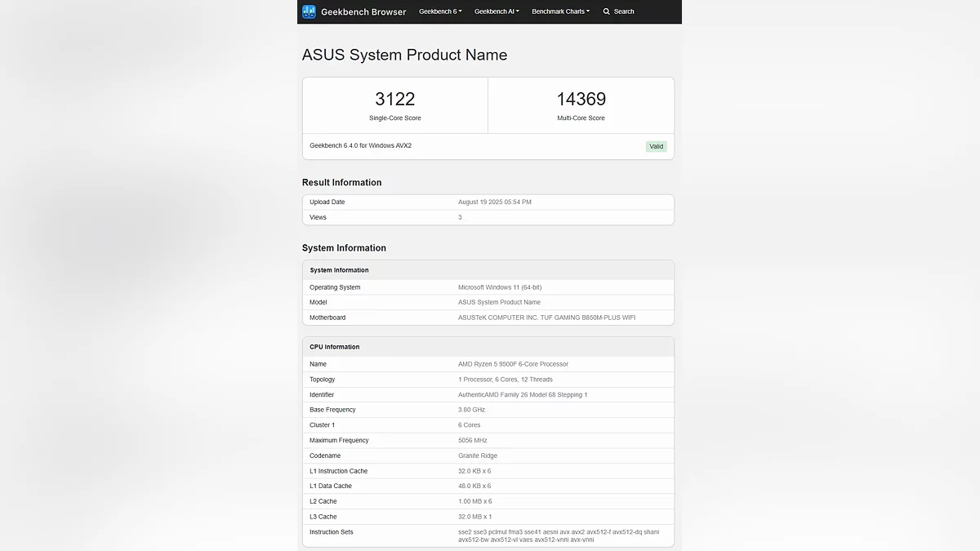Expand the Geekbench AI dropdown
Screen dimensions: 980x551
497,11
